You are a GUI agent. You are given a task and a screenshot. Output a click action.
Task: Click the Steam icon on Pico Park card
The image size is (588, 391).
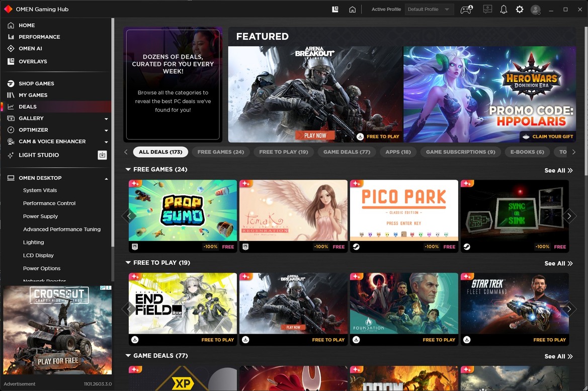click(356, 247)
